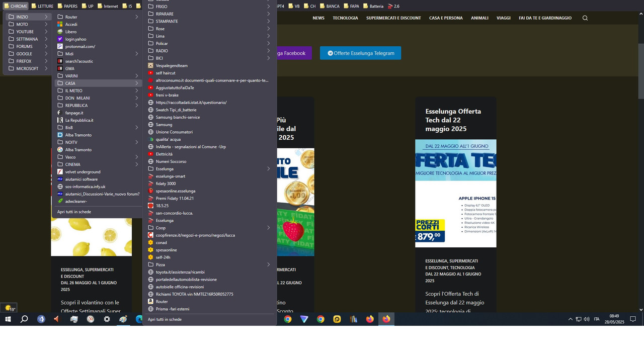
Task: Open the Windows notification center
Action: point(633,319)
